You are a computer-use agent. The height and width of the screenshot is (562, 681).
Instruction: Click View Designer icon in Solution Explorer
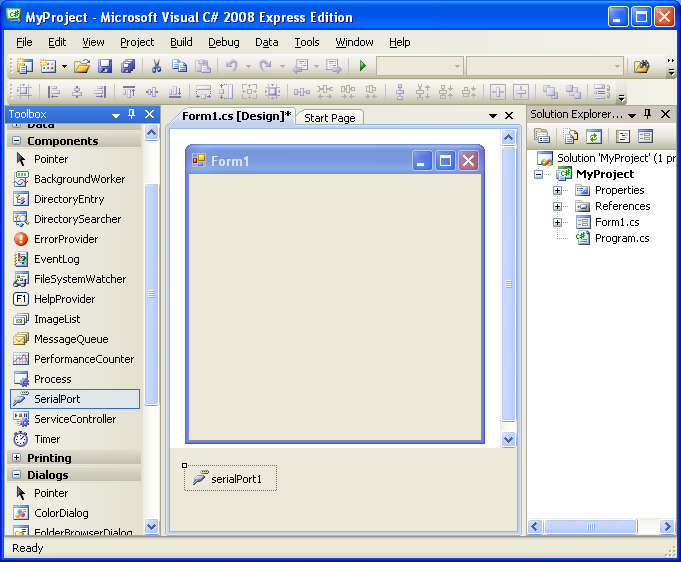645,137
